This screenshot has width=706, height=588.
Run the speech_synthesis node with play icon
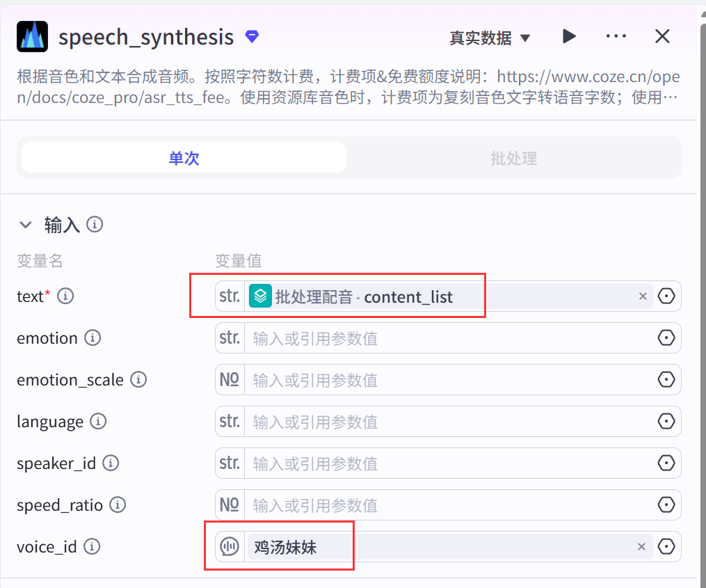click(x=569, y=36)
